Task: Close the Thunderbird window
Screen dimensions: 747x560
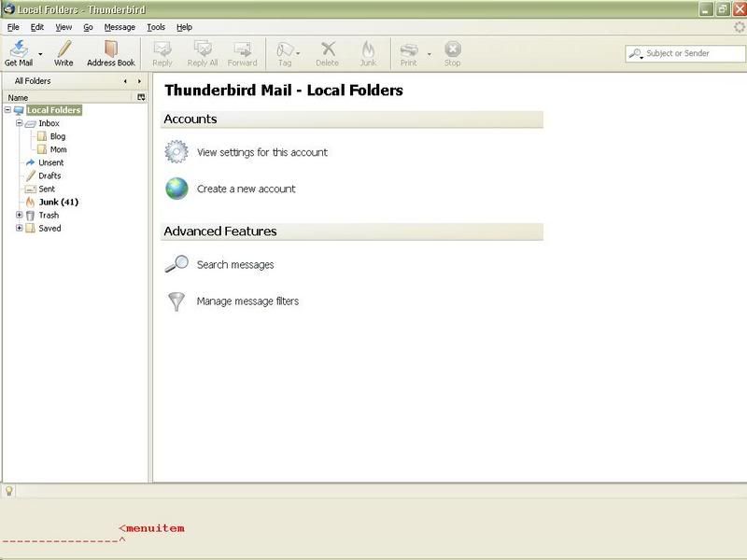Action: point(740,9)
